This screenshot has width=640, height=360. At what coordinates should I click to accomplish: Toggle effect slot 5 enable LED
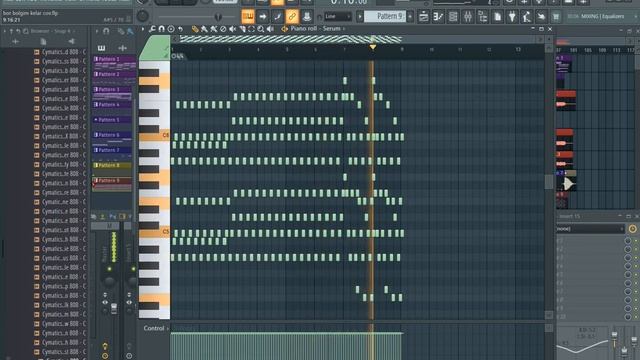(x=636, y=275)
